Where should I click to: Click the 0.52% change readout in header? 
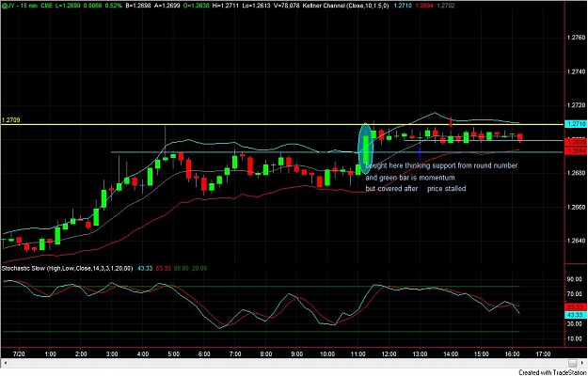tap(114, 6)
